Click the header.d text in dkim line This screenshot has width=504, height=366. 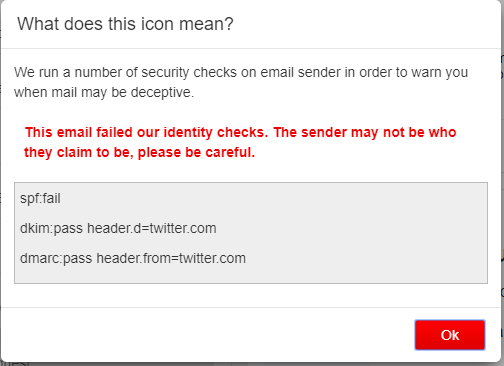pos(114,229)
